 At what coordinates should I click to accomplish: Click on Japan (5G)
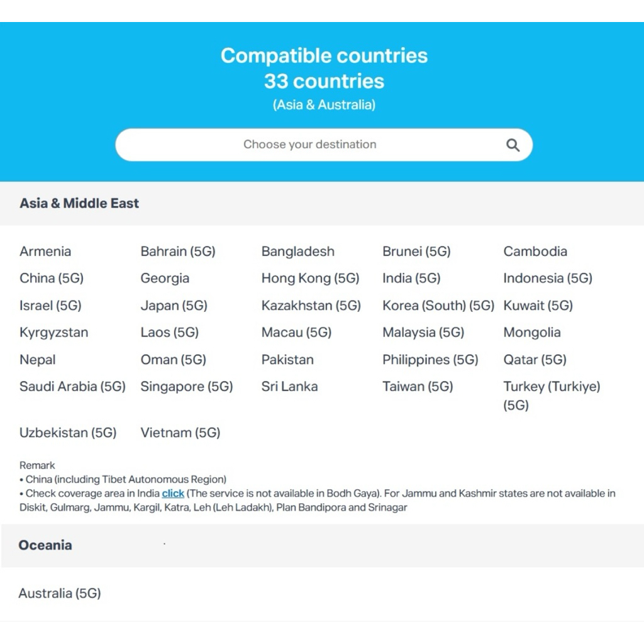174,306
